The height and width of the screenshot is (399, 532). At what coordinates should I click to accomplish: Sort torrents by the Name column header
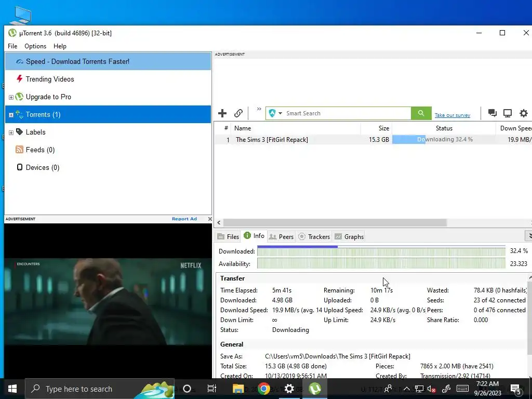tap(296, 128)
